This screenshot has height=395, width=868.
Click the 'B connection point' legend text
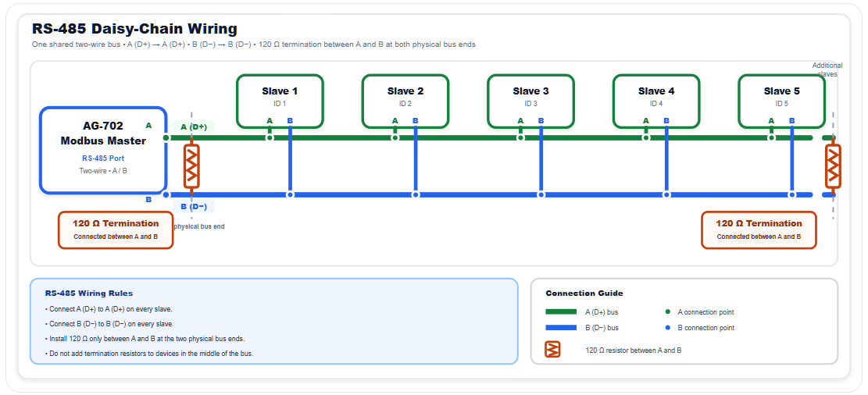click(705, 328)
